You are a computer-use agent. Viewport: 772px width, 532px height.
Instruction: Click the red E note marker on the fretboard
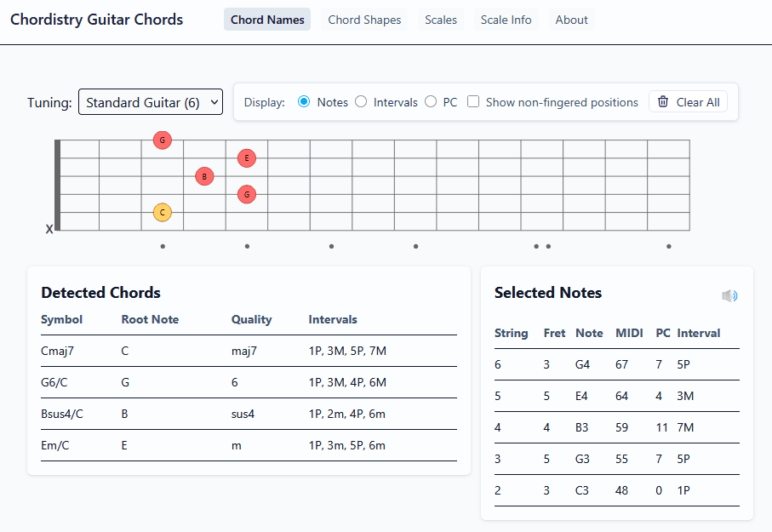pos(246,157)
